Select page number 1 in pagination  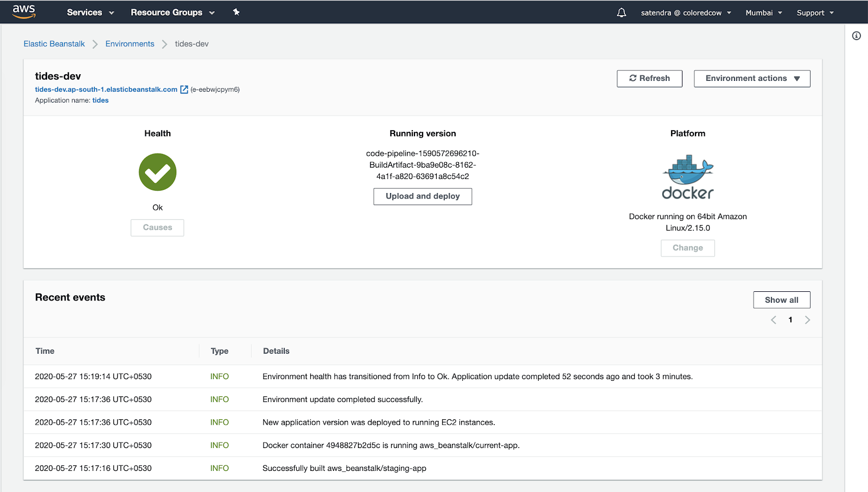(x=790, y=320)
